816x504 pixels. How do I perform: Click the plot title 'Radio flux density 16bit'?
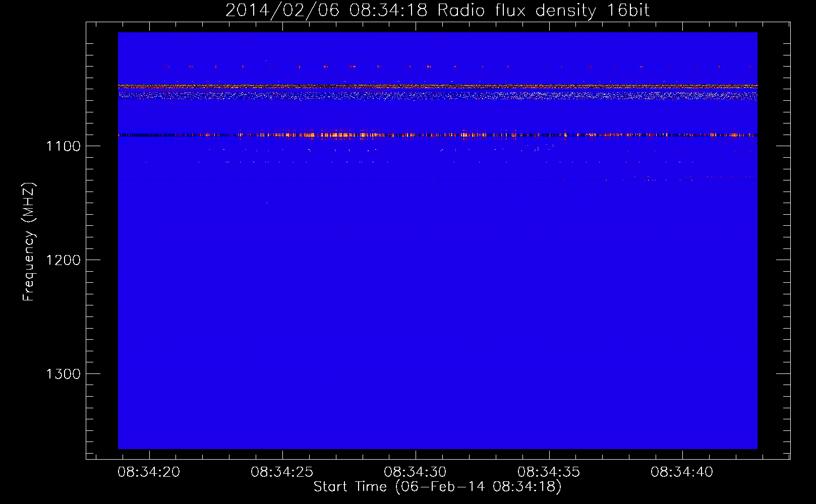coord(543,10)
